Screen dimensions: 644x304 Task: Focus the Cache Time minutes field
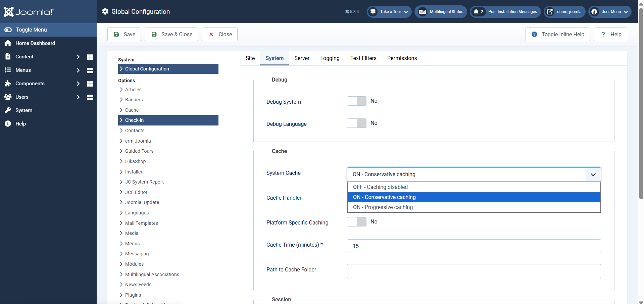(474, 246)
